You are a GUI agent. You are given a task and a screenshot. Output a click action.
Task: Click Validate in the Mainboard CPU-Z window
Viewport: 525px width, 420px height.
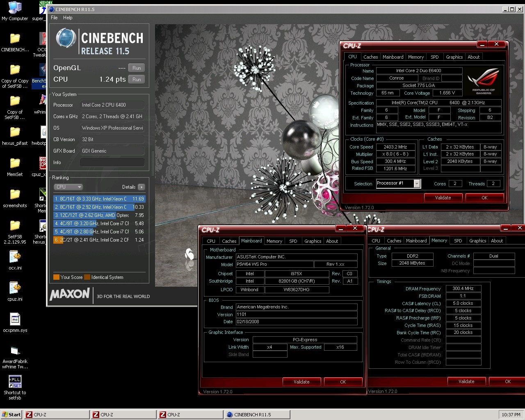(301, 382)
